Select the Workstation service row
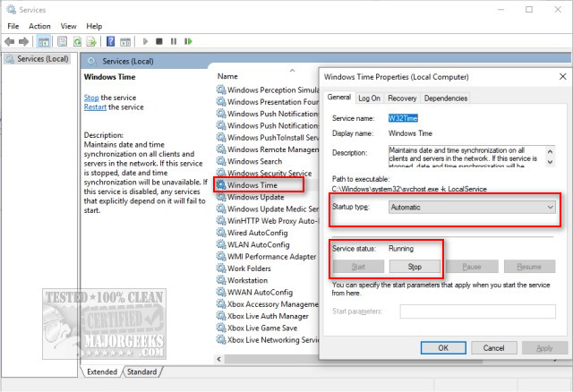This screenshot has width=573, height=392. tap(247, 280)
